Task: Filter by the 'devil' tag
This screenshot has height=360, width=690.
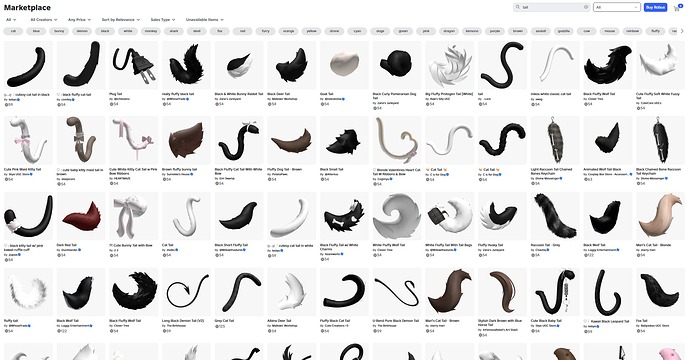Action: [197, 31]
